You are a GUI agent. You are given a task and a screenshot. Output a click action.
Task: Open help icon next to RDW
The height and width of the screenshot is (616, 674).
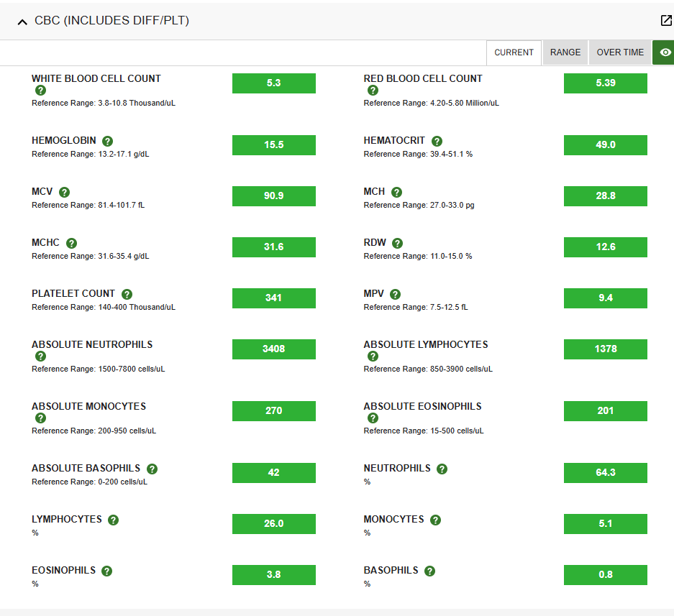pos(397,243)
